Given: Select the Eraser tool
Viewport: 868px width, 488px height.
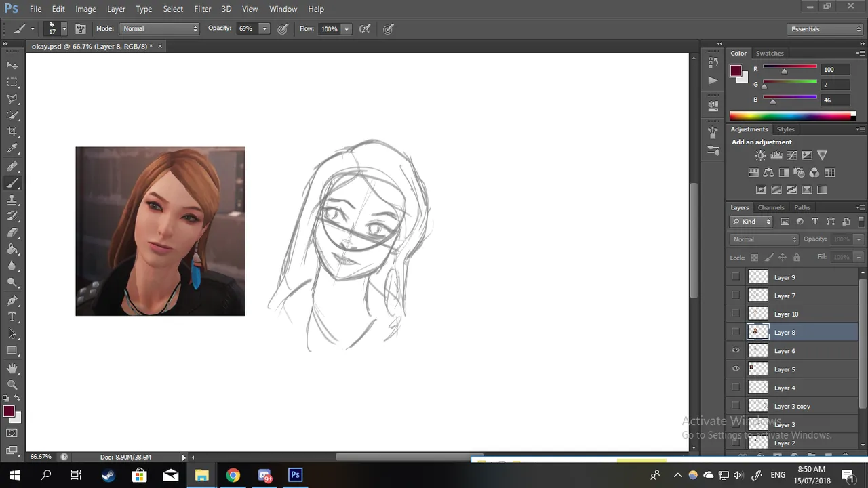Looking at the screenshot, I should [x=12, y=233].
